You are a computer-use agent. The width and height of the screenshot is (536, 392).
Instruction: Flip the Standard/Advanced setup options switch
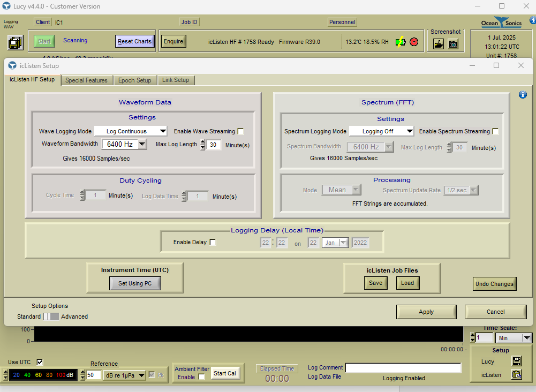[x=51, y=316]
